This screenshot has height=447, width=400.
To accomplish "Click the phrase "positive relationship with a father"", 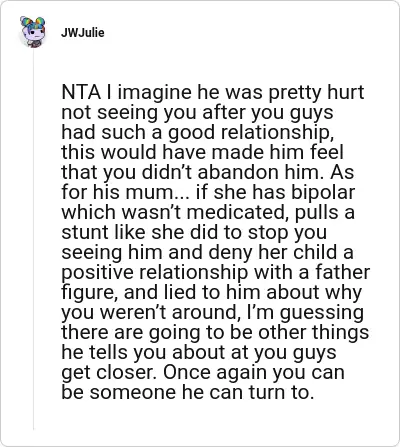I will pos(216,272).
